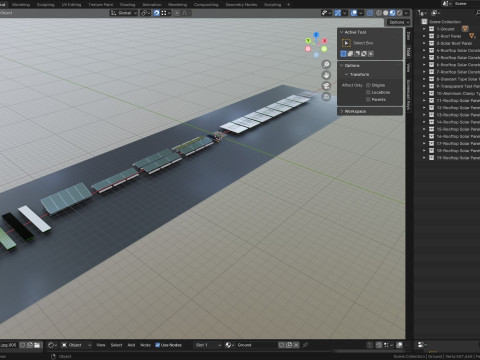Toggle show overlays button in header
480x360 pixels.
pos(354,13)
